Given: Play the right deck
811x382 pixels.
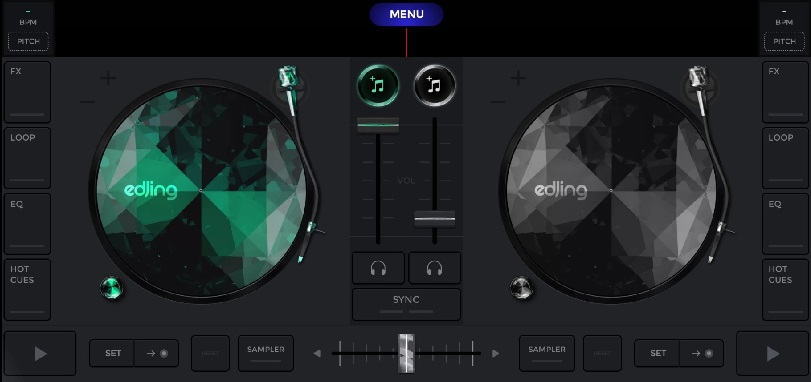Looking at the screenshot, I should click(772, 354).
